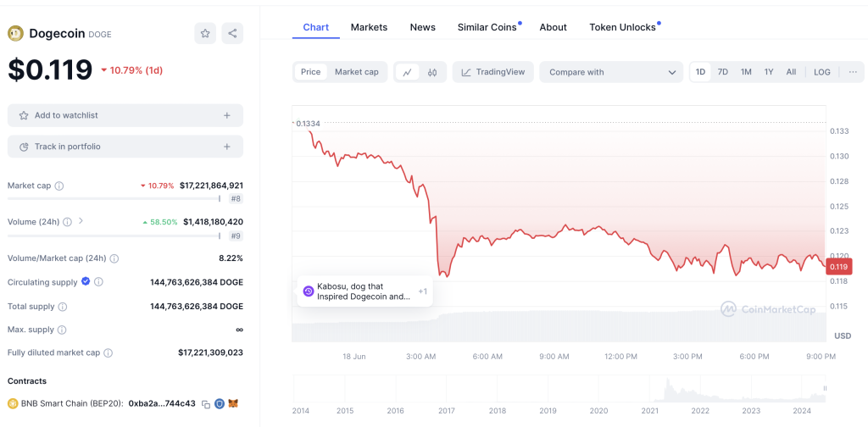
Task: Click the 0.119 current price label on axis
Action: pyautogui.click(x=837, y=267)
